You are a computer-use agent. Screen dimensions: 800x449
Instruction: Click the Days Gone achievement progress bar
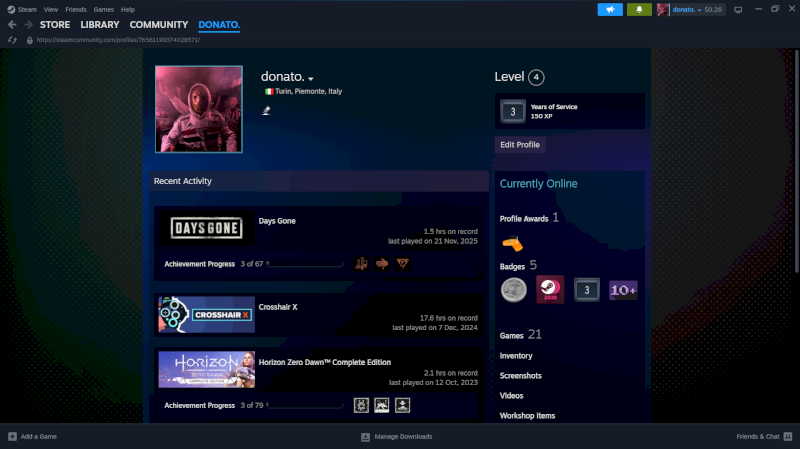coord(305,264)
